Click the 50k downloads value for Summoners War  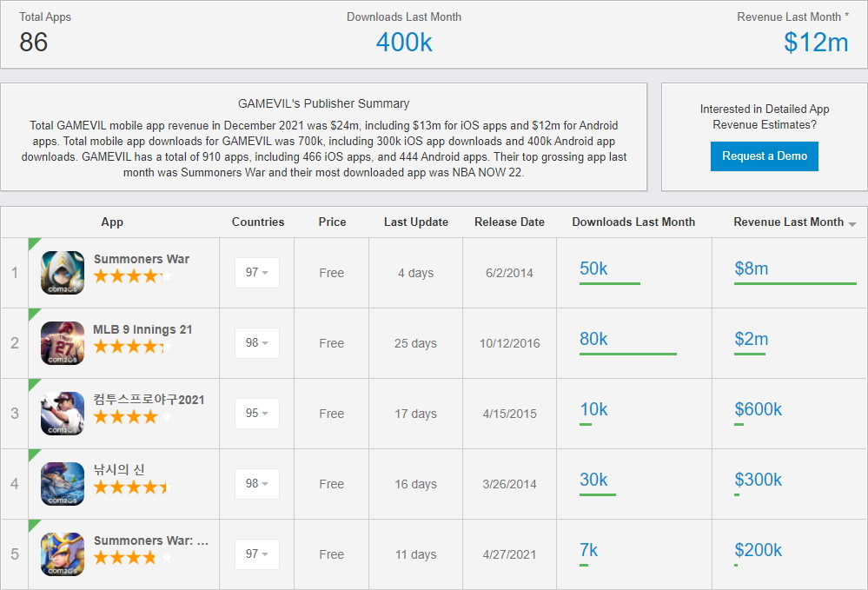click(593, 268)
